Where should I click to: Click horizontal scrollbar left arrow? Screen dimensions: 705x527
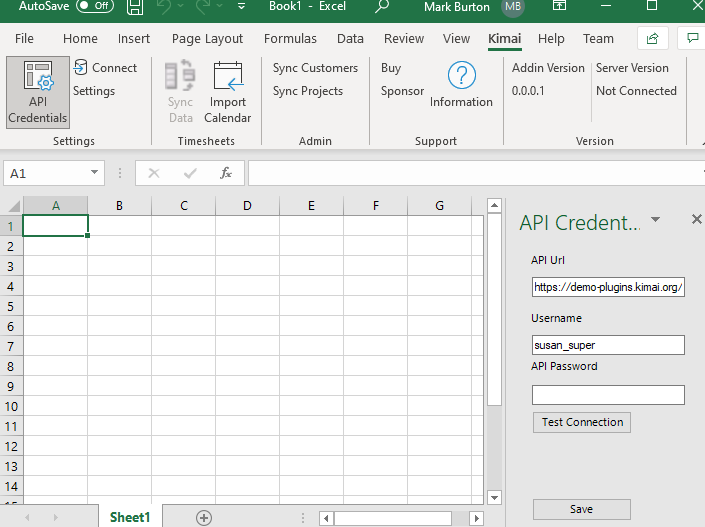(326, 518)
